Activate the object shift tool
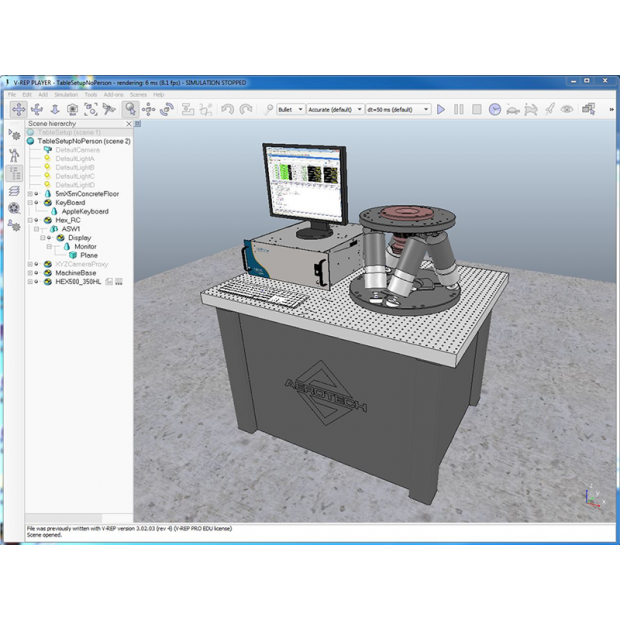This screenshot has width=620, height=620. 148,109
